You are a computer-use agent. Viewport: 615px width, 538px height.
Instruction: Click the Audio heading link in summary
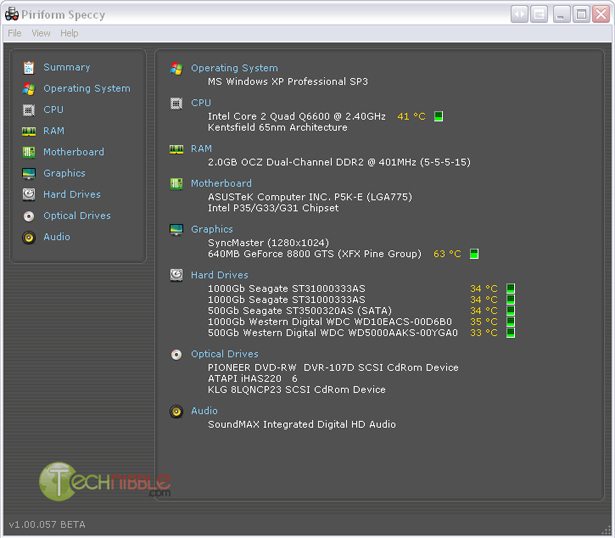pos(204,411)
